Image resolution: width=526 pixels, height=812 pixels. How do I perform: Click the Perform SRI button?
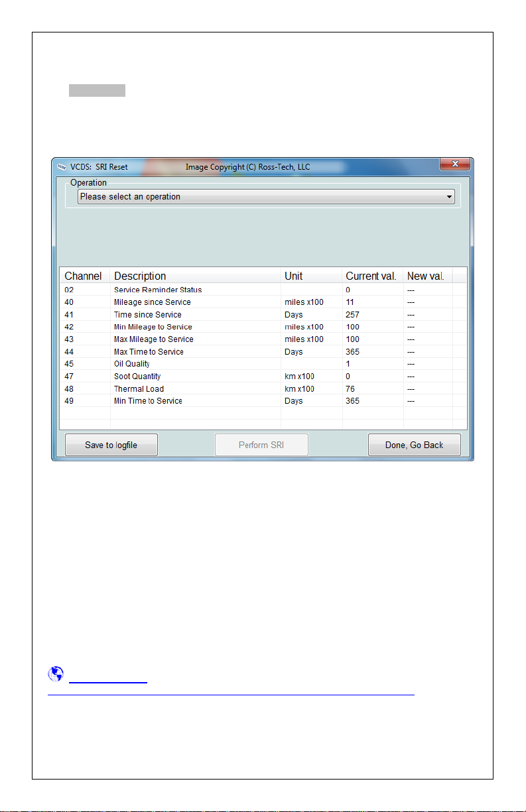click(x=261, y=445)
